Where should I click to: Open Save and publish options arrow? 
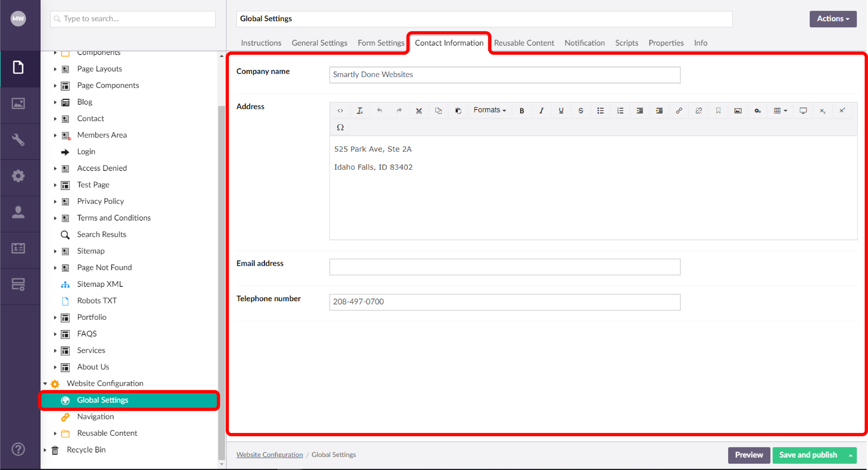(x=850, y=455)
